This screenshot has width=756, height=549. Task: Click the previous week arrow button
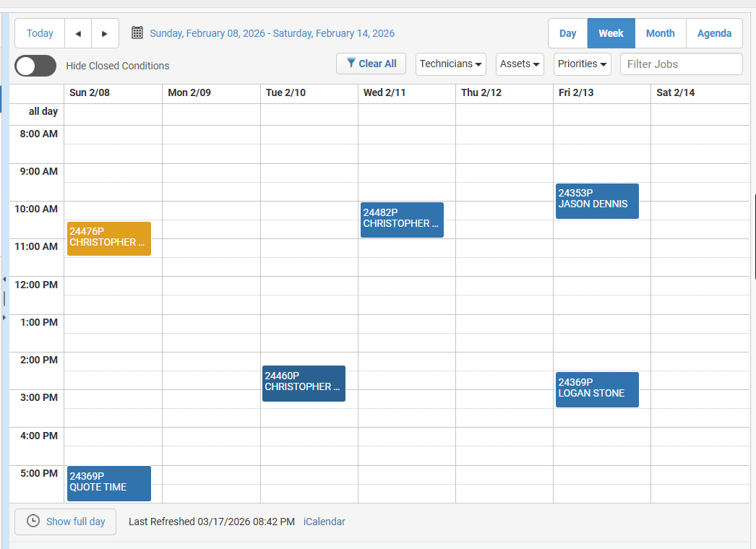pyautogui.click(x=78, y=33)
